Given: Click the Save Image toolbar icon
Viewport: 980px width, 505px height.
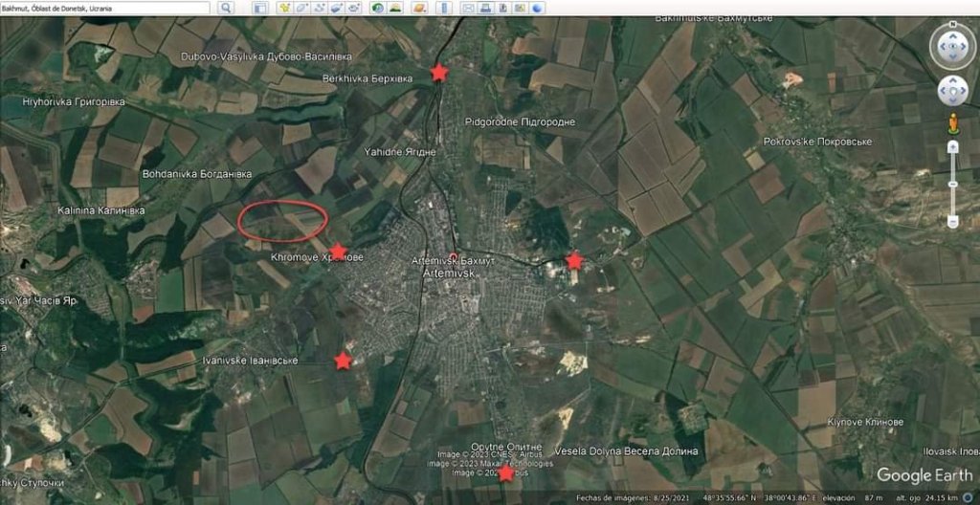Looking at the screenshot, I should (x=502, y=8).
